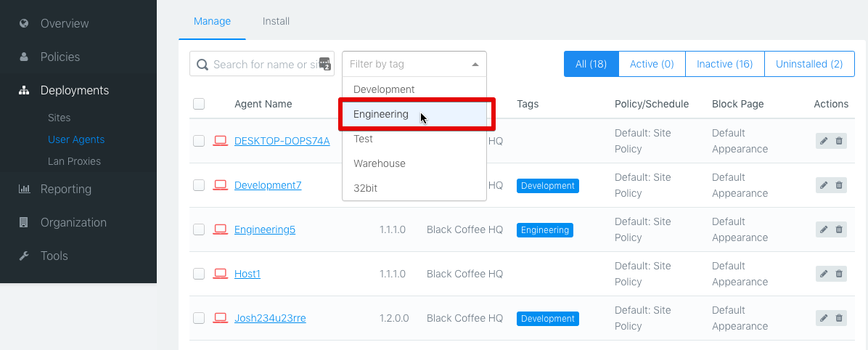
Task: Click the Reporting bar chart icon
Action: coord(24,189)
